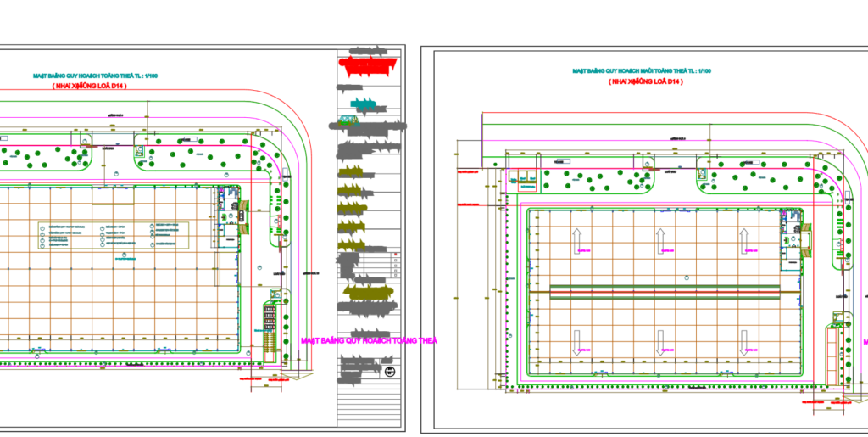The height and width of the screenshot is (437, 868).
Task: Select the red ridge line across the right roof plan
Action: click(x=665, y=292)
